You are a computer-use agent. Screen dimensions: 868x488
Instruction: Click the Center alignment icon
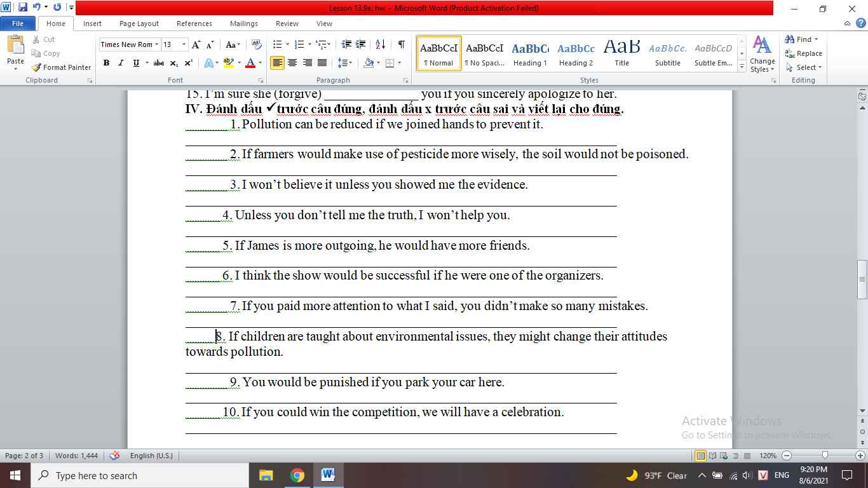292,63
